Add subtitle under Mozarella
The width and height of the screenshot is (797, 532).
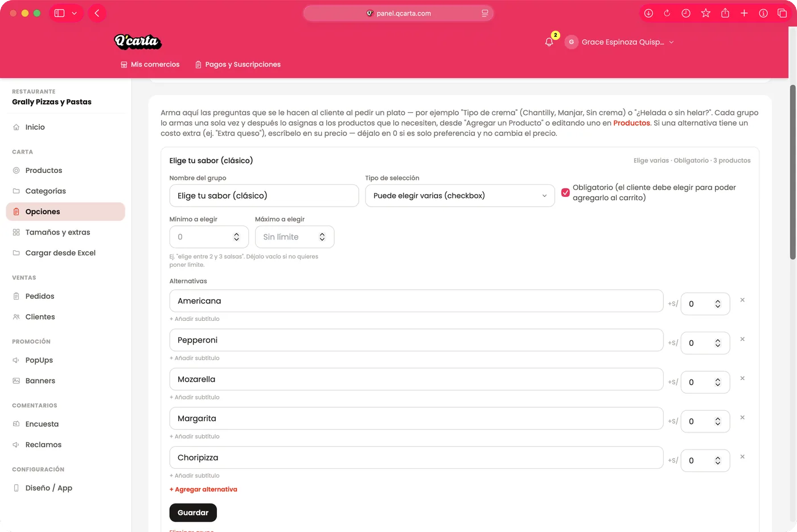[x=195, y=397]
